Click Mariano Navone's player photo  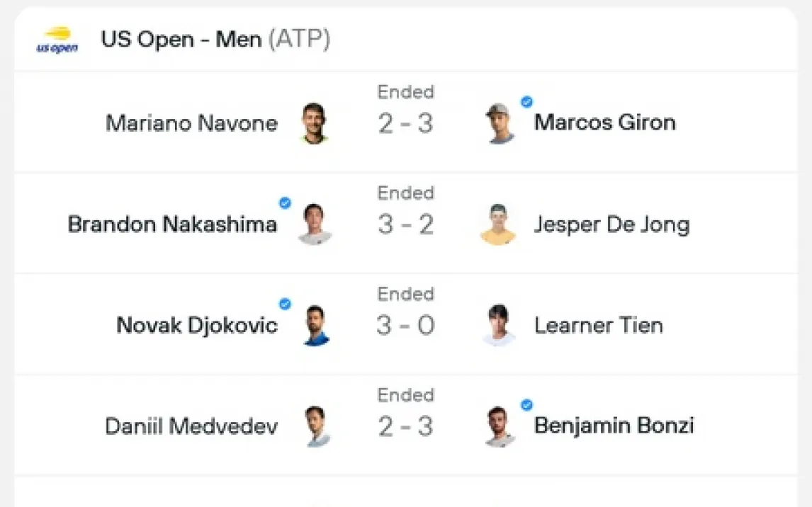[314, 123]
